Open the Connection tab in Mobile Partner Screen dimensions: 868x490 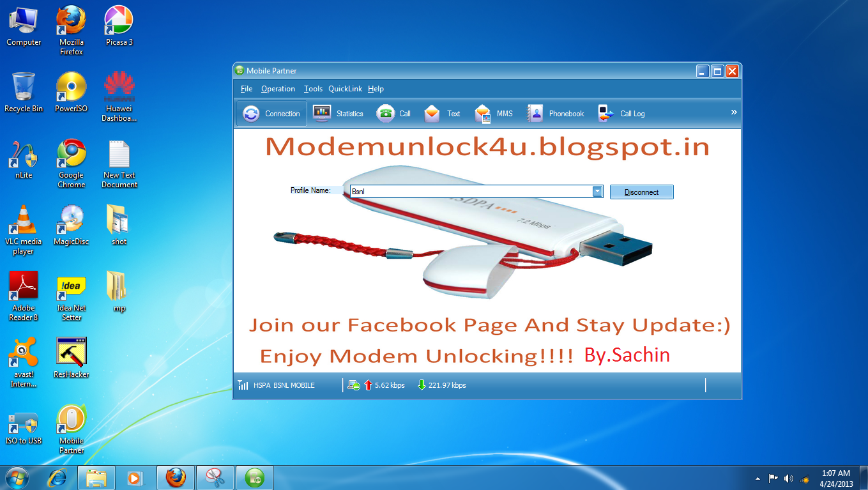(x=271, y=114)
